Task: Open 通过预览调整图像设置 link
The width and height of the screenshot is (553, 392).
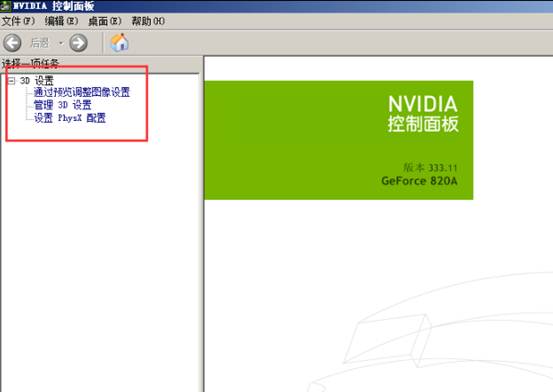Action: click(x=82, y=92)
